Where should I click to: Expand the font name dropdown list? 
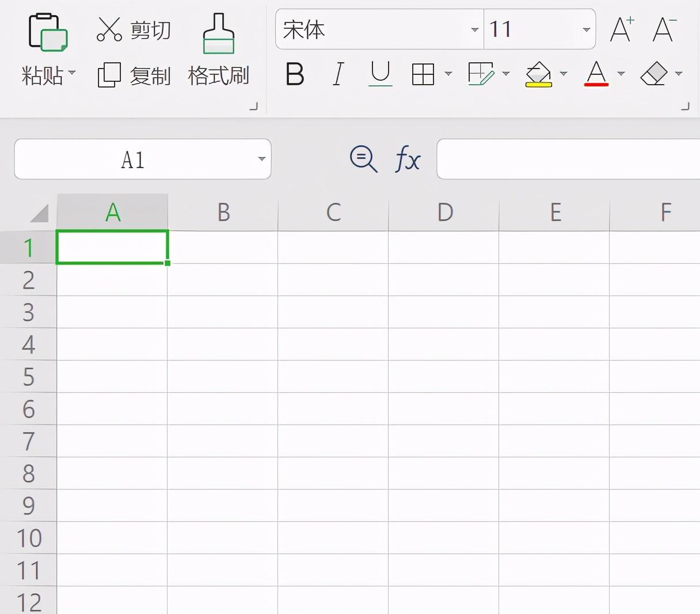pyautogui.click(x=475, y=29)
